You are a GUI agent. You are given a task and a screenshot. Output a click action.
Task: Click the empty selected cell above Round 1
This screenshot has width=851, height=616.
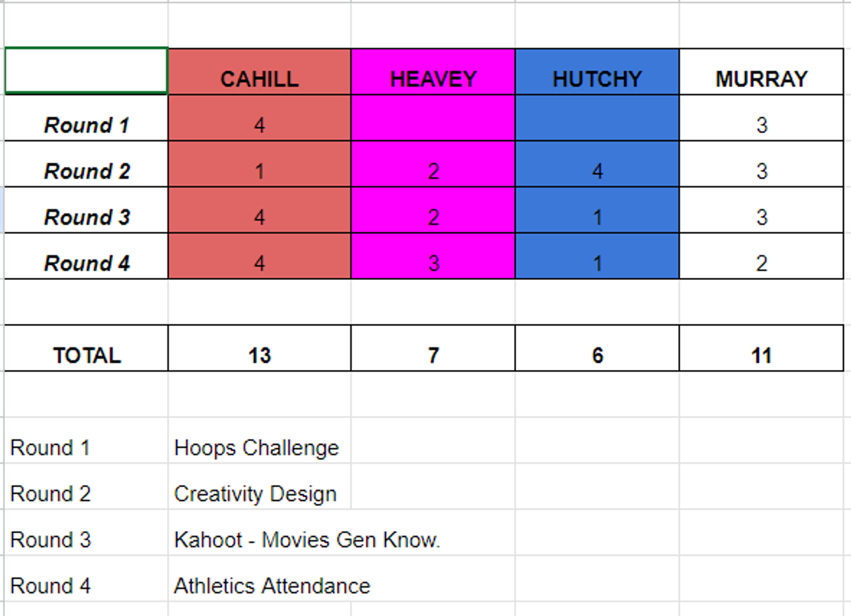pos(87,72)
